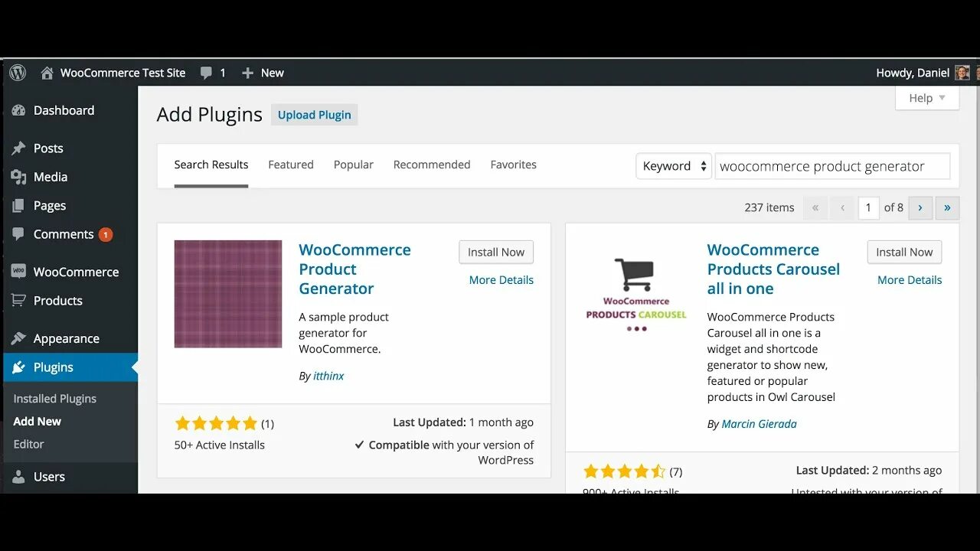Switch to the Recommended tab
Image resolution: width=980 pixels, height=551 pixels.
pyautogui.click(x=432, y=165)
